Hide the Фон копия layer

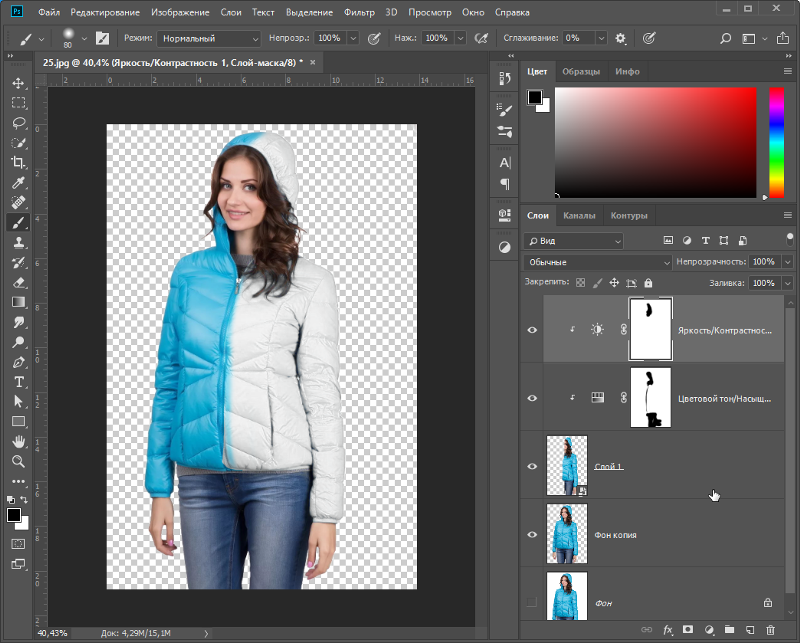(x=532, y=534)
